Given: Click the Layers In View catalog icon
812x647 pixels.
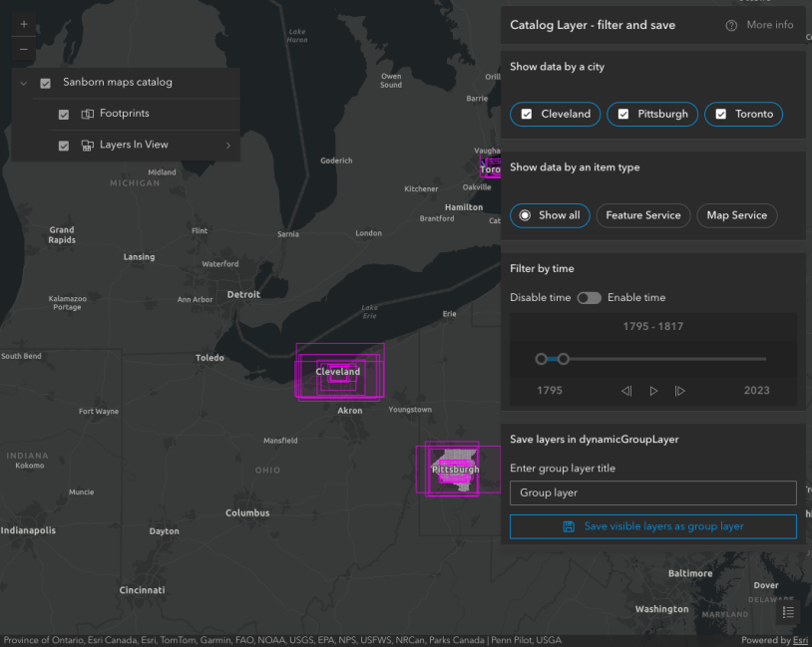Looking at the screenshot, I should tap(88, 146).
